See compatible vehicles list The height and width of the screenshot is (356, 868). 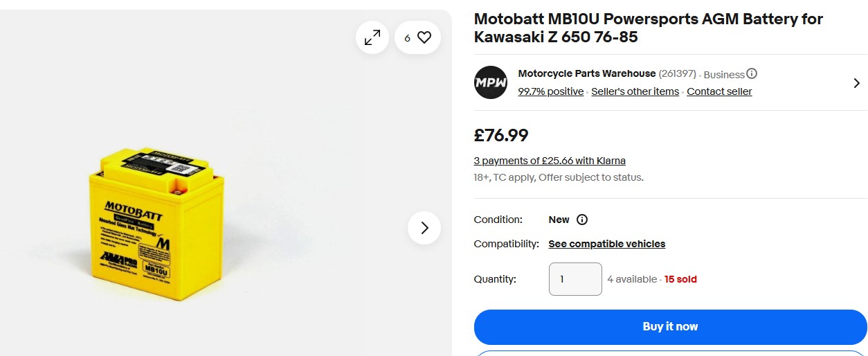(606, 244)
